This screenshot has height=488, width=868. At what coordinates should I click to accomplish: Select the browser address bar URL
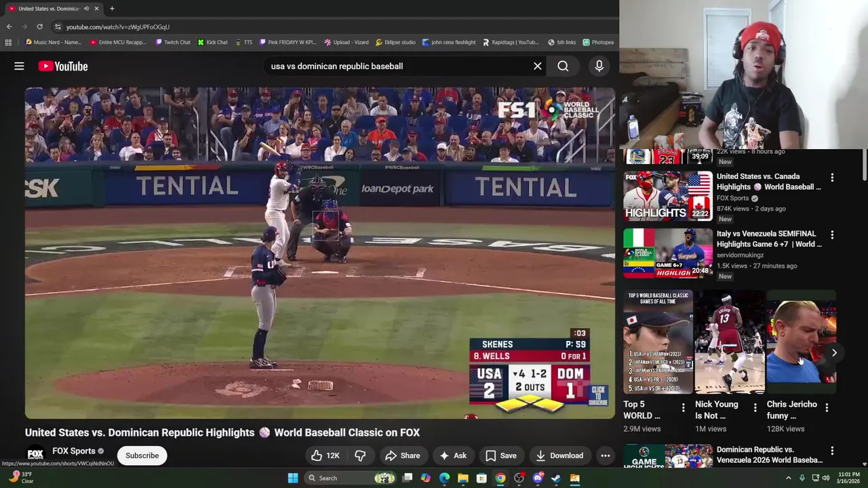(118, 27)
